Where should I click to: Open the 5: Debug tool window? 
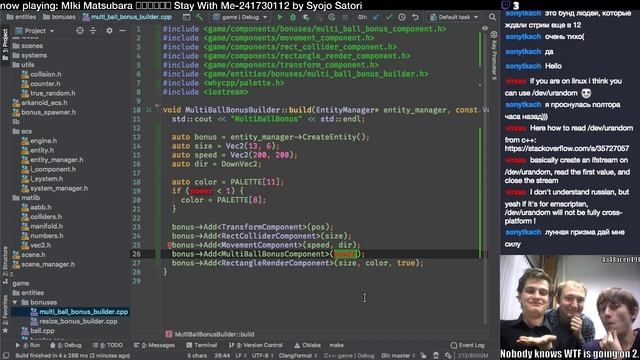click(66, 345)
